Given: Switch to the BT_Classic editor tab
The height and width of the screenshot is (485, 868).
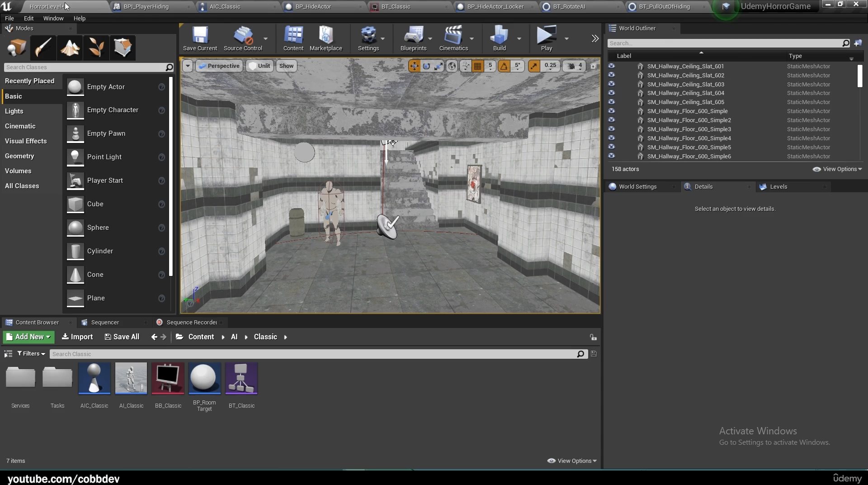Looking at the screenshot, I should 396,7.
